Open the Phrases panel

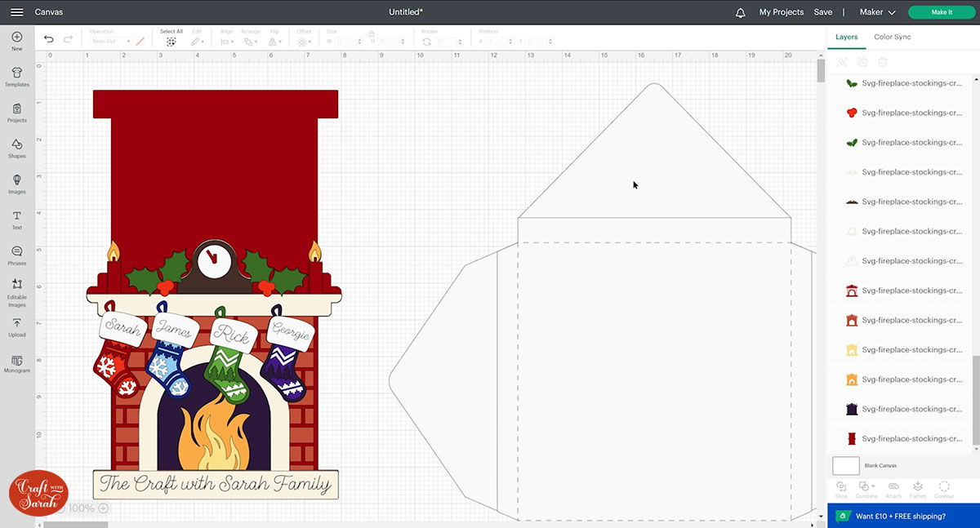tap(16, 254)
